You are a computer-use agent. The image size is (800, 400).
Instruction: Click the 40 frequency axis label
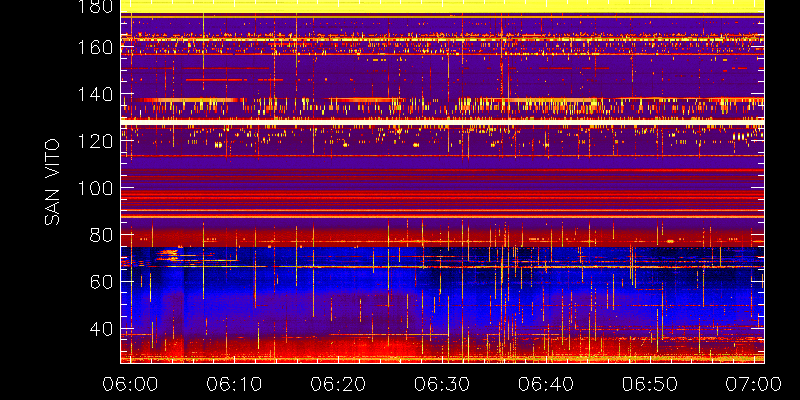[x=102, y=329]
